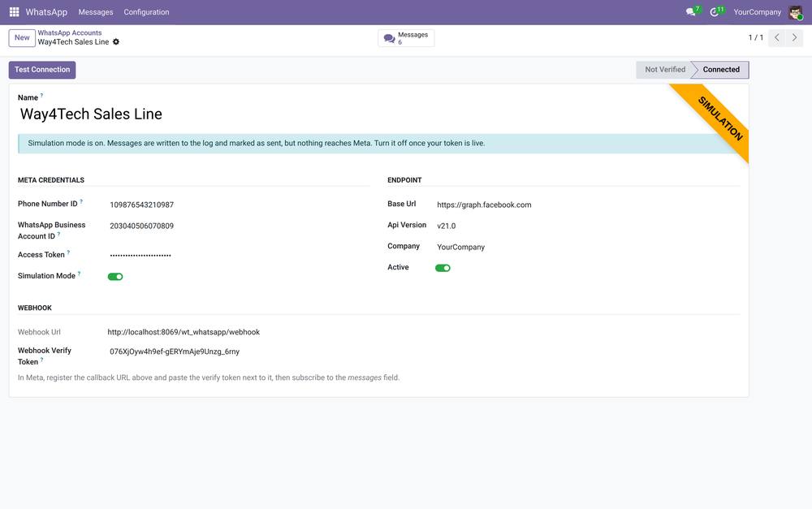Open the Messages menu
Image resolution: width=812 pixels, height=509 pixels.
(x=96, y=12)
